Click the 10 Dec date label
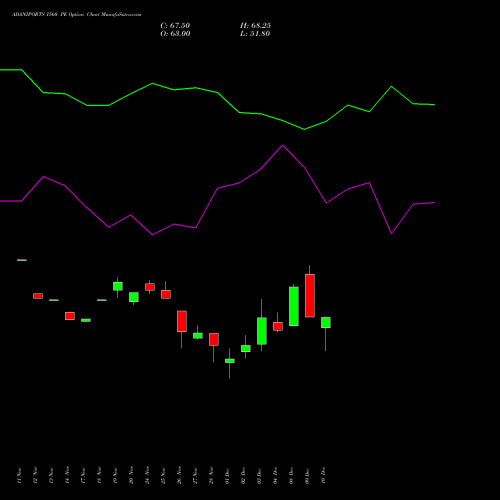This screenshot has height=500, width=500. point(323,475)
